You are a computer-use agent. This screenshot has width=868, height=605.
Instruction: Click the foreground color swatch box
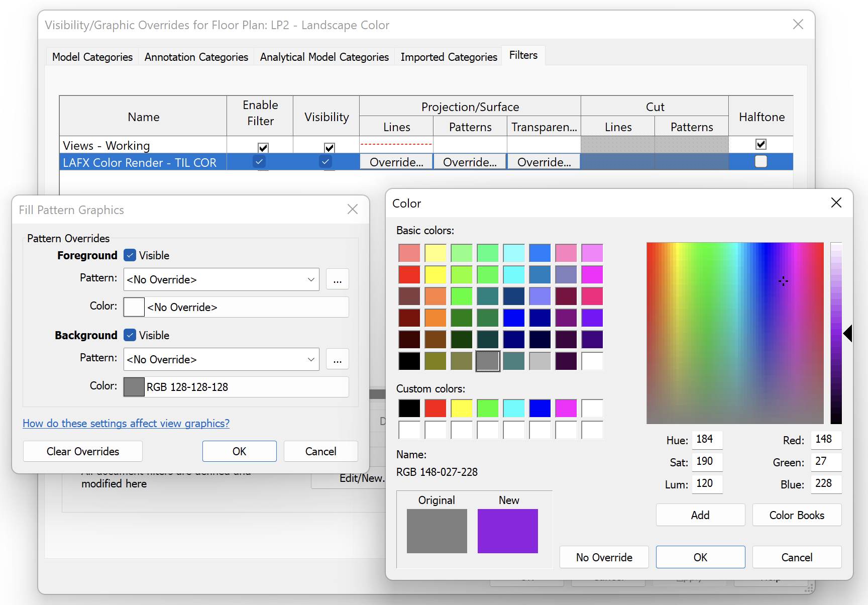pyautogui.click(x=134, y=307)
